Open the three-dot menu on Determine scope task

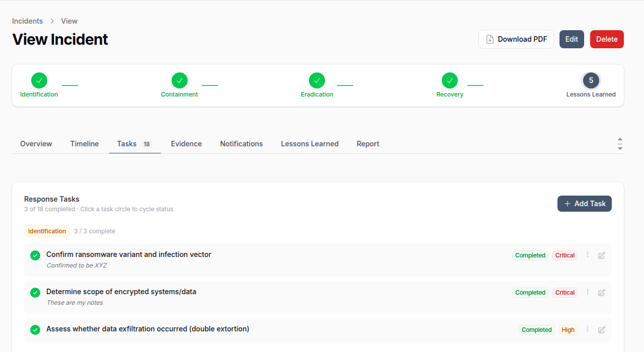point(587,292)
